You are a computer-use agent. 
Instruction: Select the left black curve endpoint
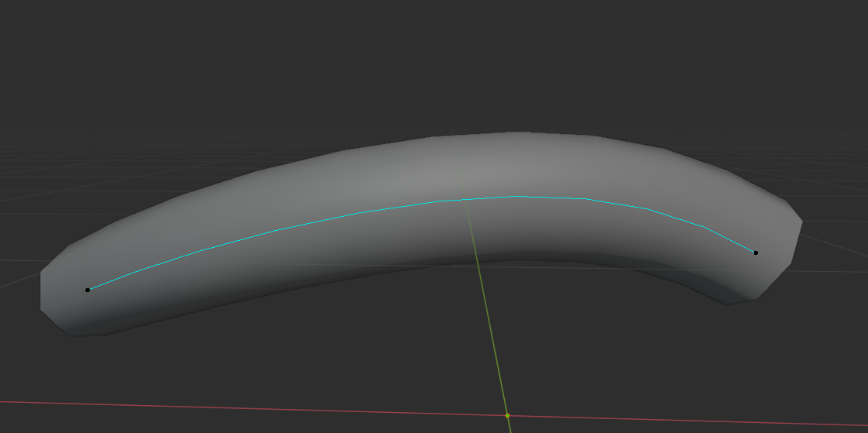point(87,290)
